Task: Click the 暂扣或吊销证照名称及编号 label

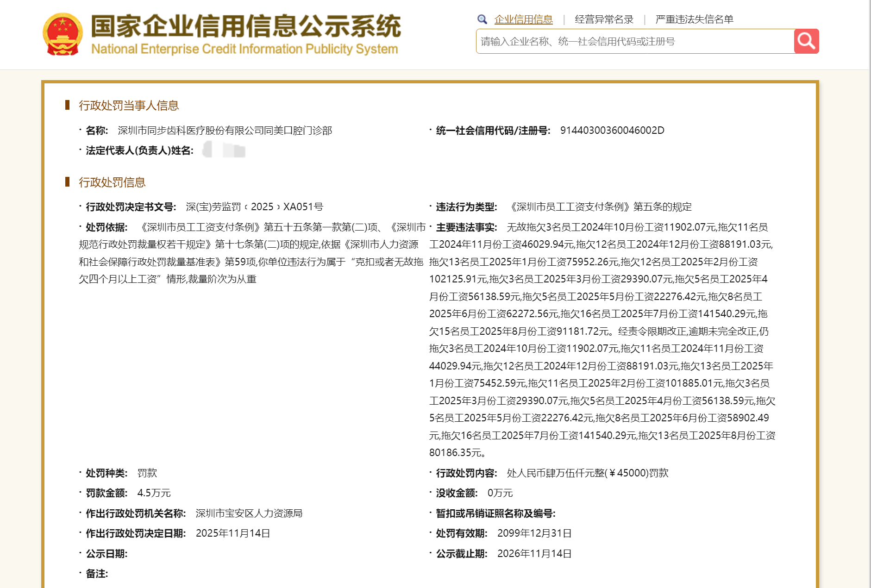Action: tap(495, 513)
